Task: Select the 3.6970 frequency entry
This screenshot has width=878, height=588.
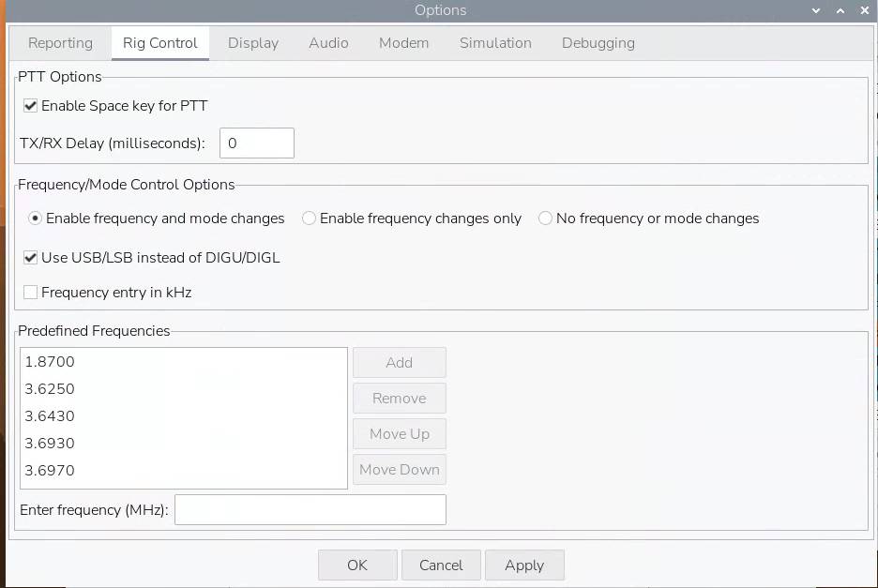Action: (51, 471)
